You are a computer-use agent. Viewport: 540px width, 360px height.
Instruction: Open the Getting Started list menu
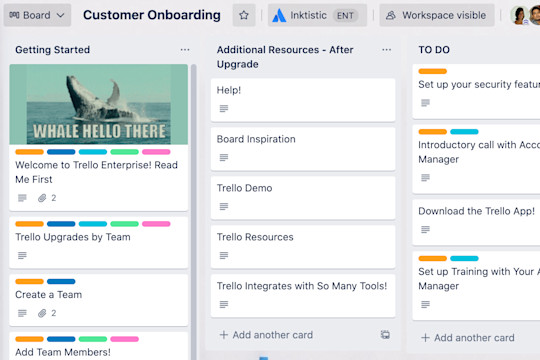(185, 50)
